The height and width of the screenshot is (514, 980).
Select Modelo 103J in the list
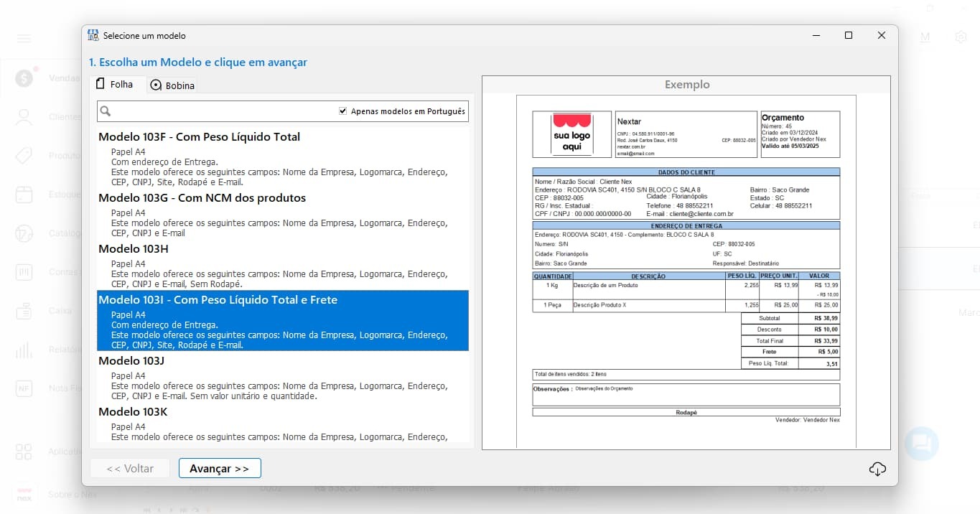coord(283,378)
